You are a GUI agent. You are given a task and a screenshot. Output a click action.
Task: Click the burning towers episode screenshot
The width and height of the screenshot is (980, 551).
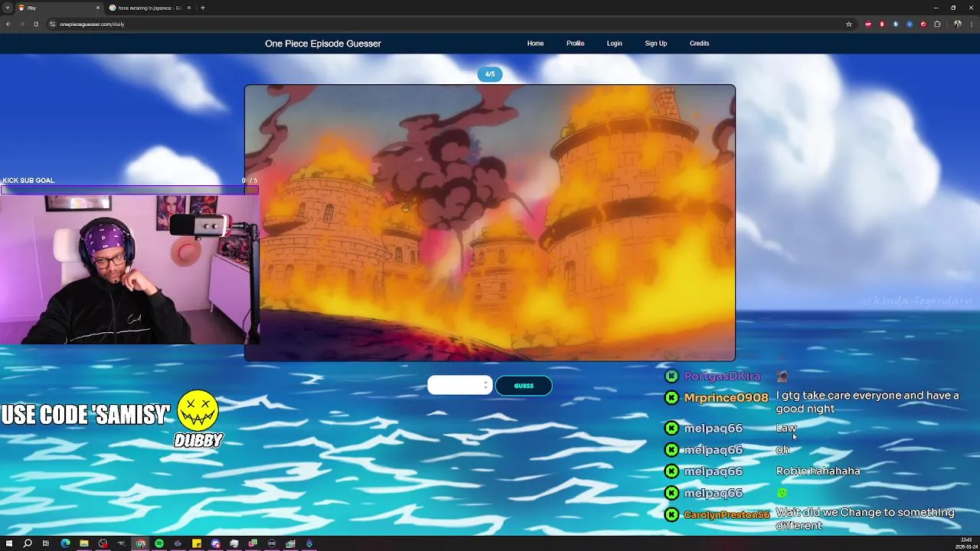[490, 223]
